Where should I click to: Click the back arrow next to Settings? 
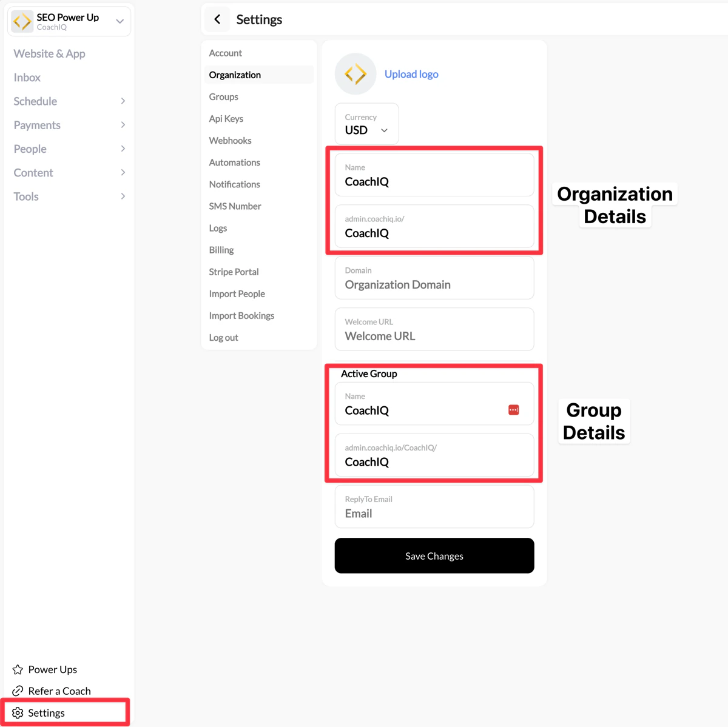click(217, 19)
